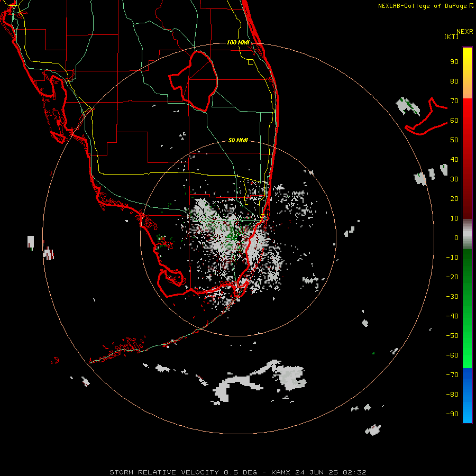Viewport: 476px width, 476px height.
Task: Click the '90' value on the velocity scale
Action: [x=454, y=62]
